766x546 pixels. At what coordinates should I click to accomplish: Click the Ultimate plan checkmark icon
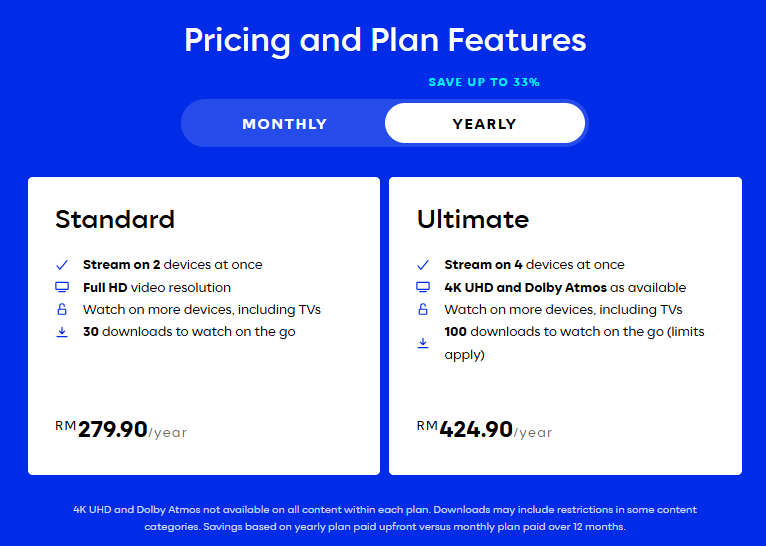pos(423,265)
